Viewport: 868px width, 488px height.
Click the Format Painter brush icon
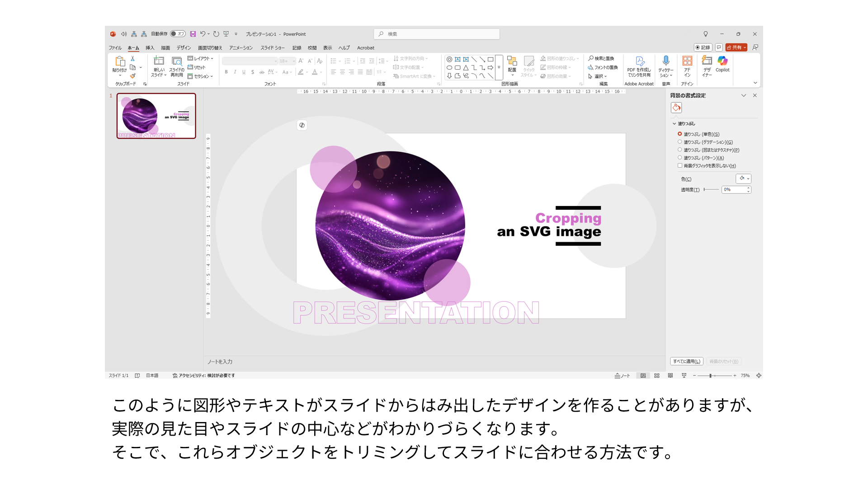click(132, 76)
